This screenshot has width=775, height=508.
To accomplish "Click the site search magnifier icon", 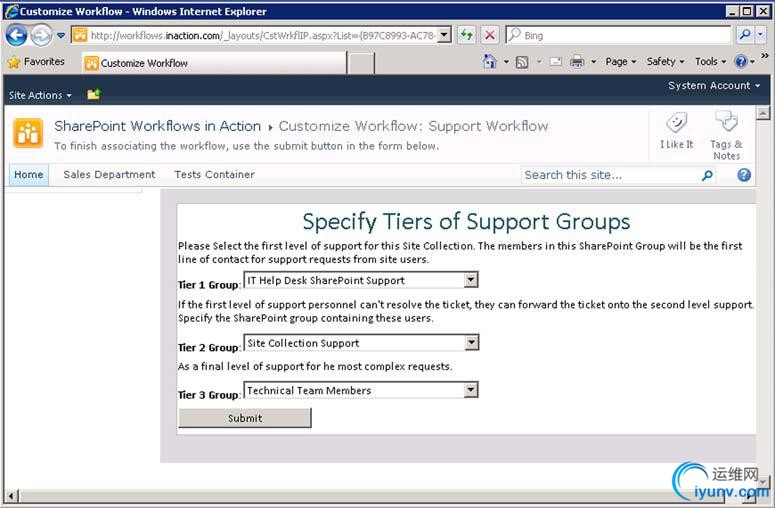I will 707,175.
